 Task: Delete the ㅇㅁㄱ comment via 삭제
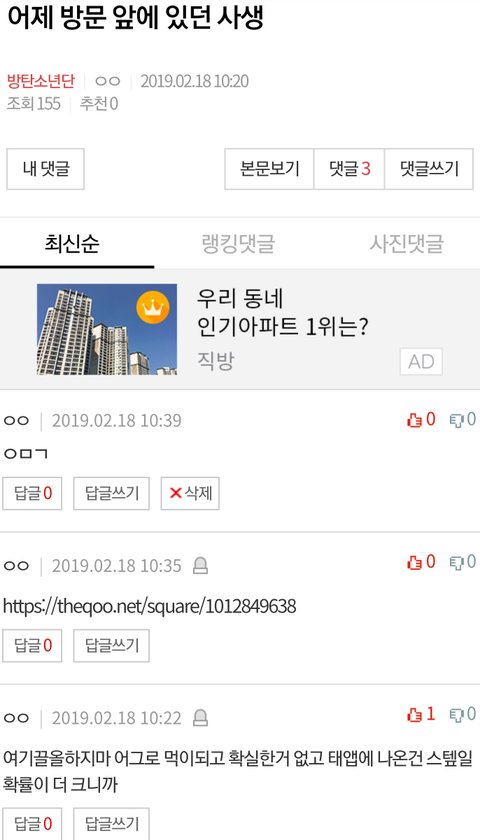click(190, 493)
